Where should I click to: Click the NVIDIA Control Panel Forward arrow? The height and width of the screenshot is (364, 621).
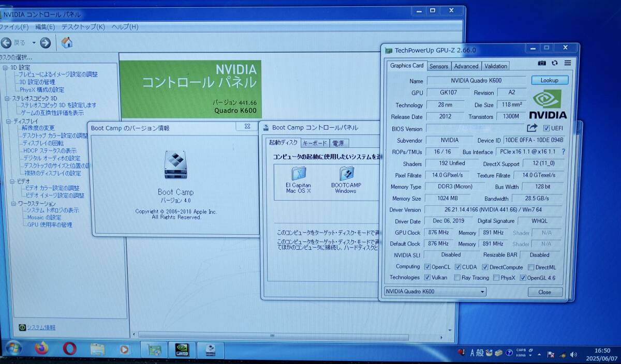46,42
